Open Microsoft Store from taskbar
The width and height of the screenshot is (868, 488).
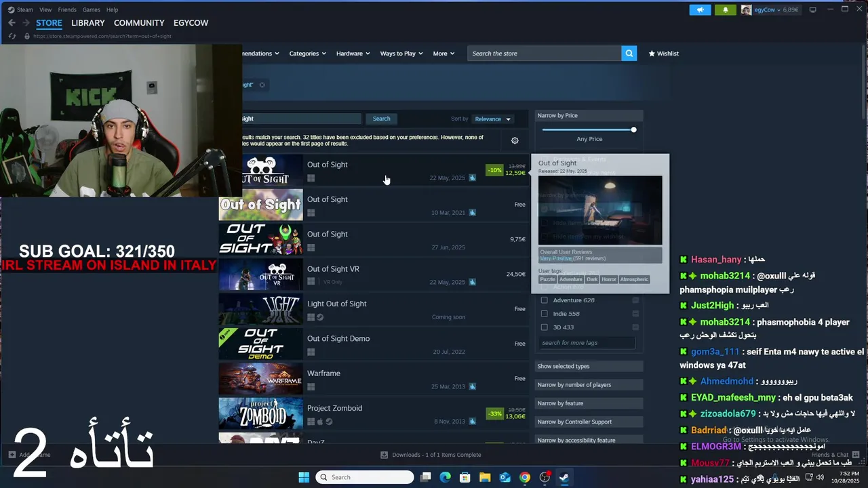465,477
